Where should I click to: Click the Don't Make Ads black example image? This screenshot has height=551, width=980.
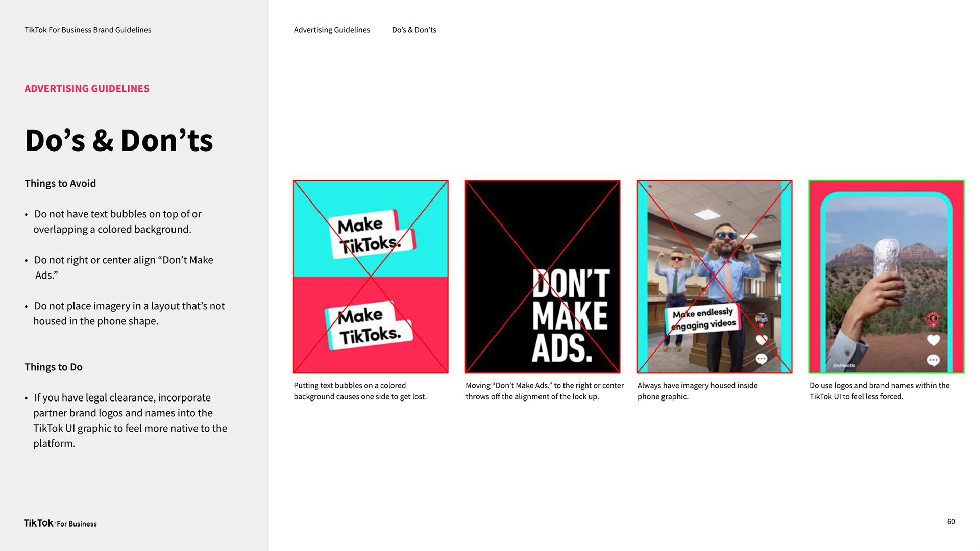coord(542,276)
